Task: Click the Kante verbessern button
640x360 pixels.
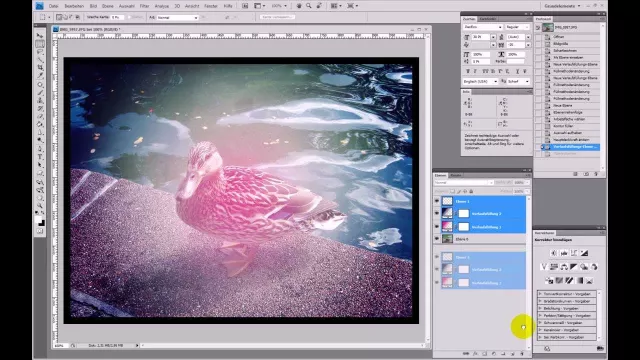Action: tap(278, 17)
